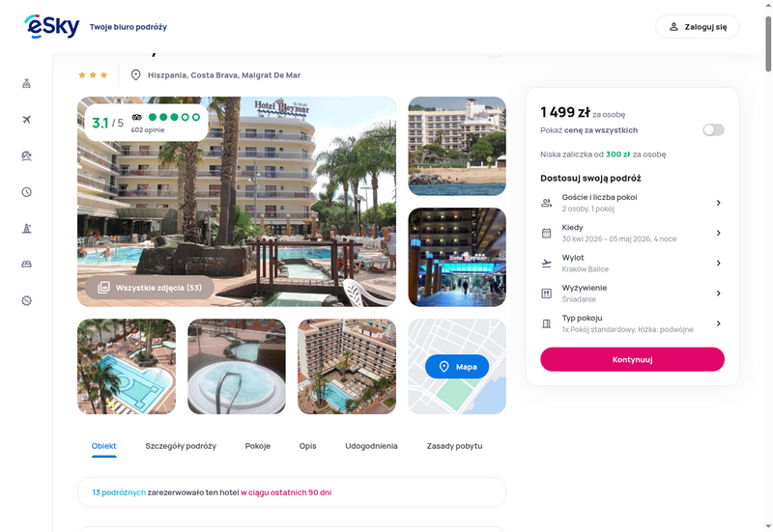Image resolution: width=773 pixels, height=532 pixels.
Task: Open last minute deals clock icon
Action: (x=27, y=192)
